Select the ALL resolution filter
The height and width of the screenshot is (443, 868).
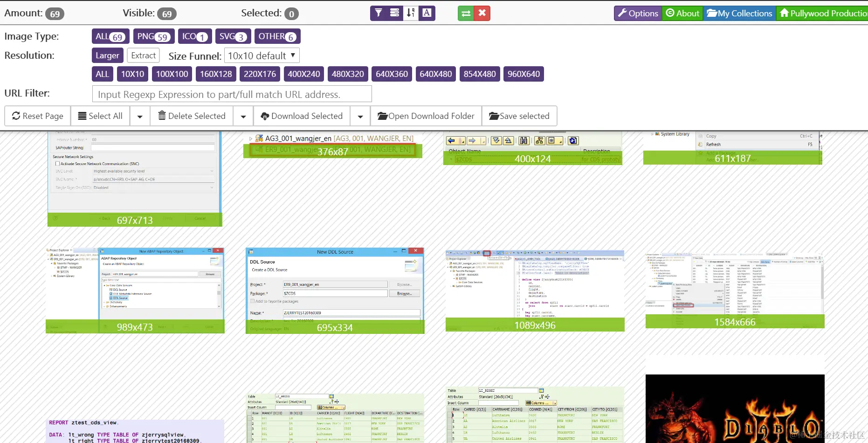102,74
